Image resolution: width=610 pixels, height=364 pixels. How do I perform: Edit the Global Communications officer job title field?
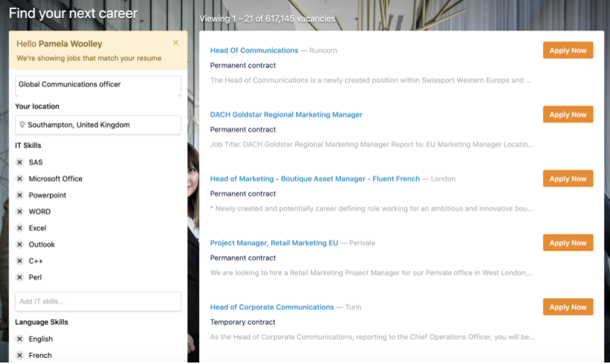tap(98, 86)
